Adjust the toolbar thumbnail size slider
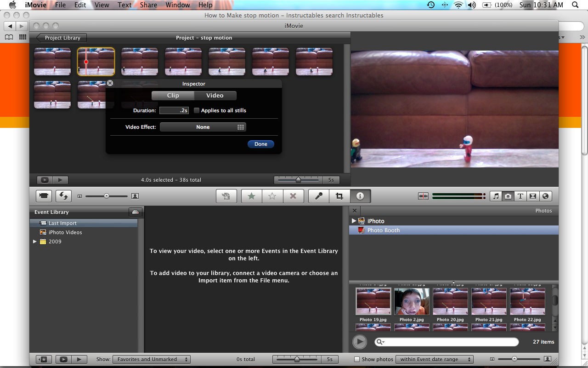Viewport: 588px width, 368px height. coord(107,196)
